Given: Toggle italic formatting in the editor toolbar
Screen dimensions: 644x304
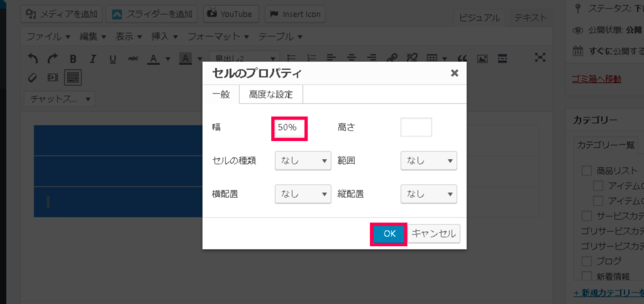Looking at the screenshot, I should pyautogui.click(x=92, y=59).
